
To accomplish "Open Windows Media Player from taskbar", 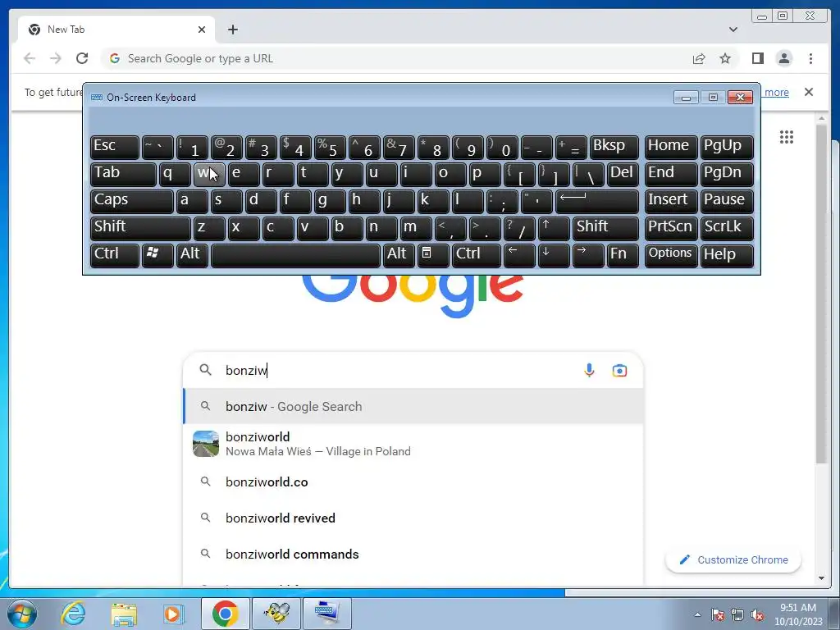I will tap(172, 614).
